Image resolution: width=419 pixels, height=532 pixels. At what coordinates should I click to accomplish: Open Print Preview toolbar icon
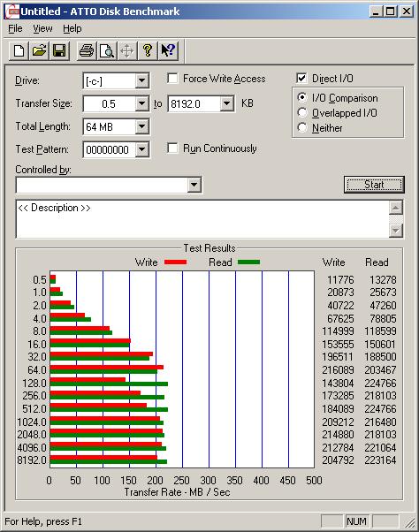coord(107,51)
